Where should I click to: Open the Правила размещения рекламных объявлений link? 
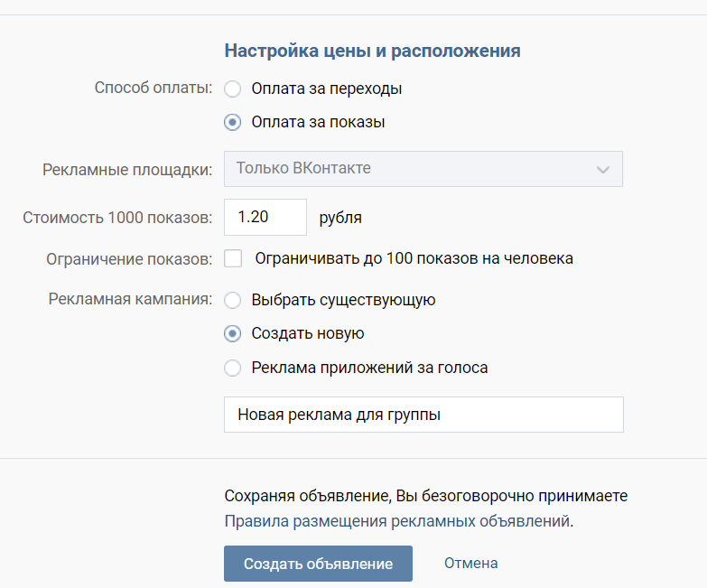[x=397, y=521]
